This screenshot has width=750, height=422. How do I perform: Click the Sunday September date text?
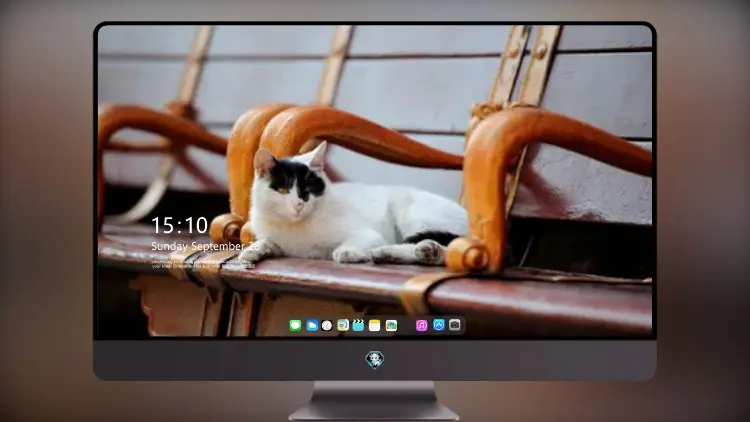205,246
